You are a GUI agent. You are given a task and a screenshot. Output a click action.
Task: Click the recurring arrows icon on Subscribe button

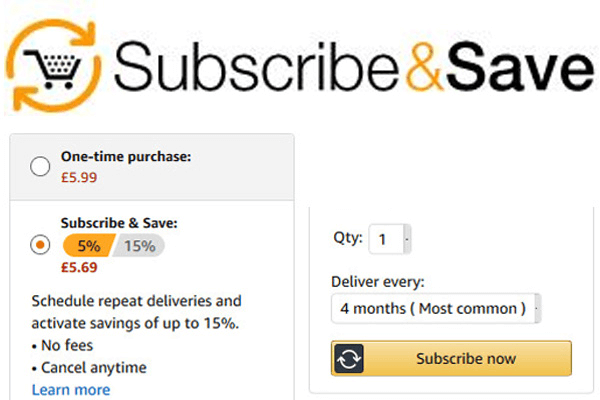coord(347,358)
